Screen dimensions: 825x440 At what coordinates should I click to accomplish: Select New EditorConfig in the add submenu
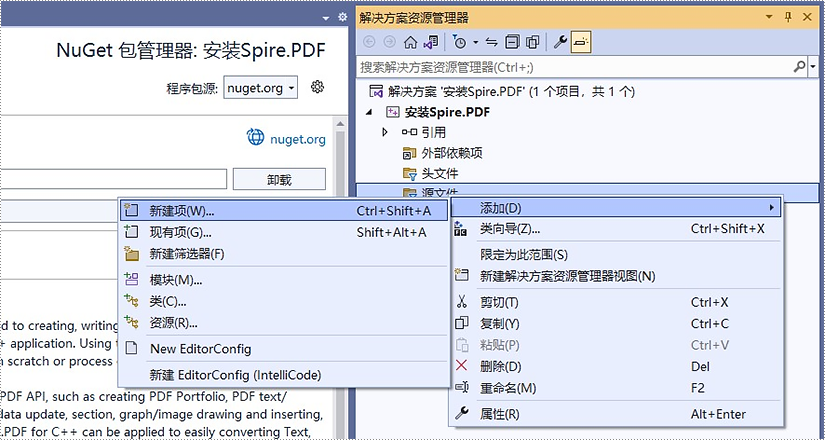[x=284, y=349]
